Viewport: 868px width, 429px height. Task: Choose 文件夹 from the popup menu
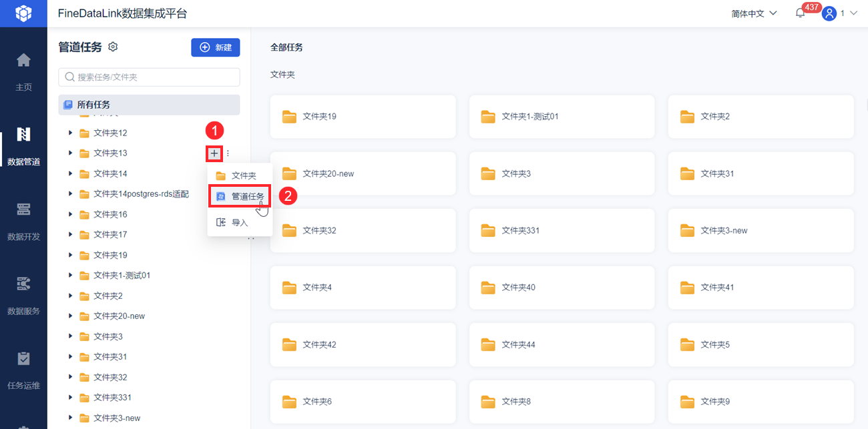240,175
